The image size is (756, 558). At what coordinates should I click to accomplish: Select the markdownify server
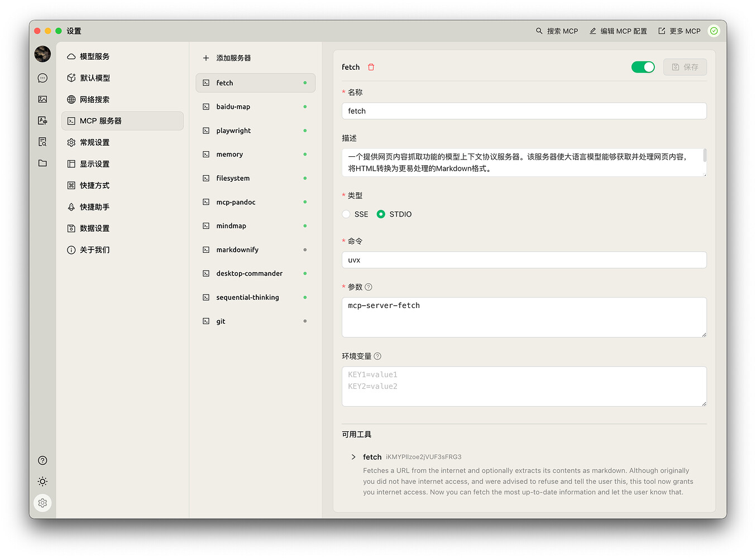click(x=255, y=250)
